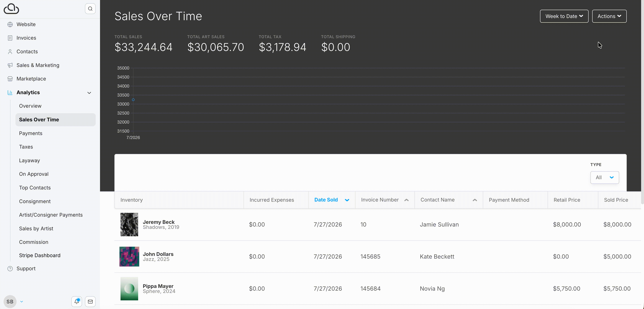Open the Type filter dropdown showing All

pyautogui.click(x=604, y=177)
